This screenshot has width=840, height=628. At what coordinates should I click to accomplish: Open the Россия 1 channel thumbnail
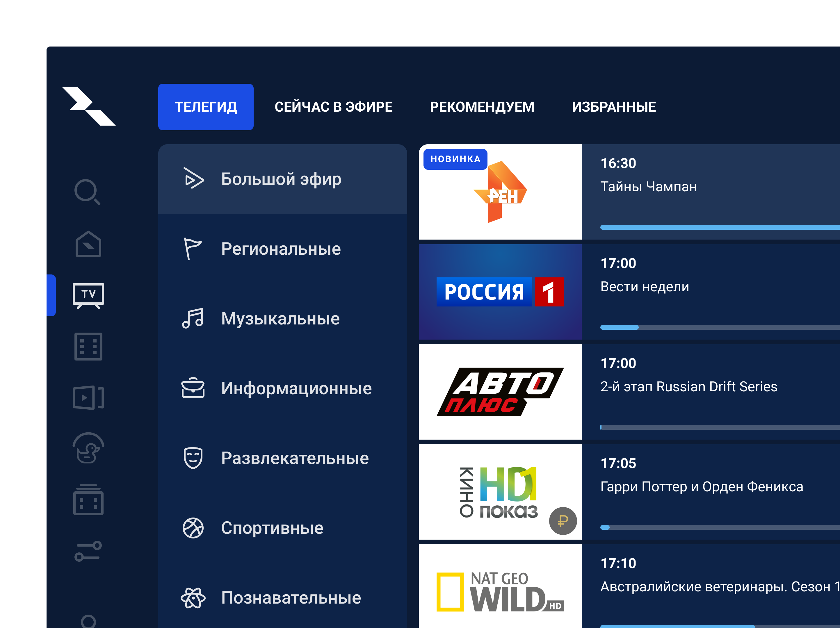point(500,292)
